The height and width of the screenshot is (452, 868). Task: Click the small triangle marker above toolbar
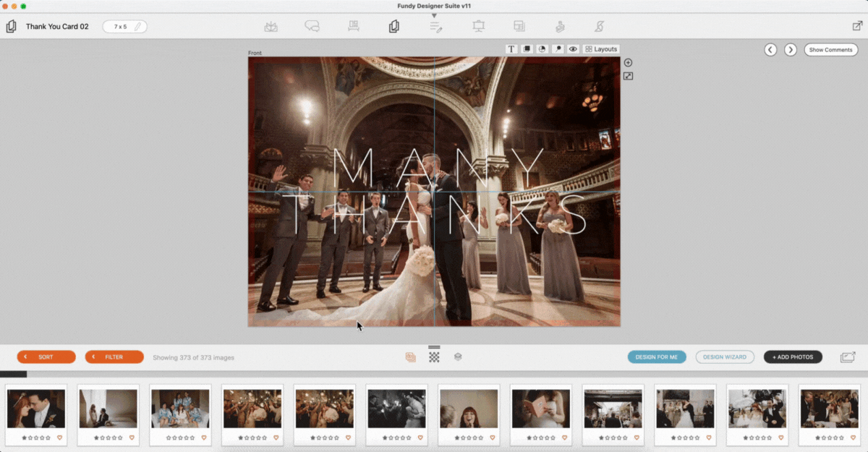(x=434, y=15)
